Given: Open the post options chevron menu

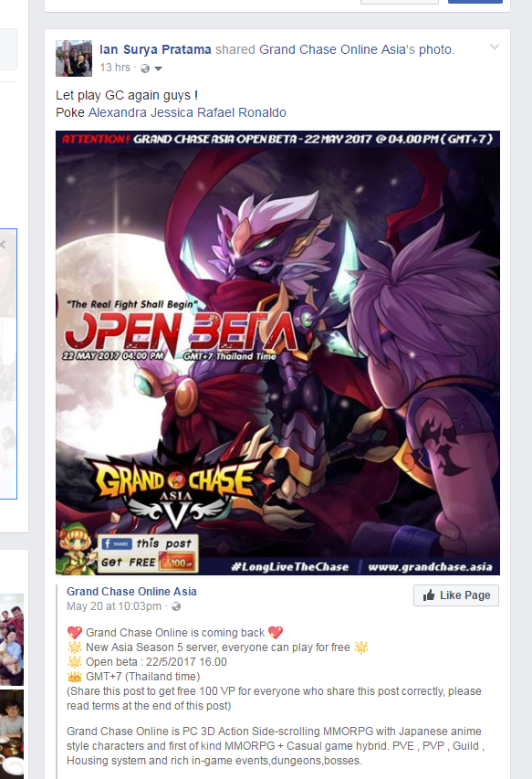Looking at the screenshot, I should (x=495, y=47).
